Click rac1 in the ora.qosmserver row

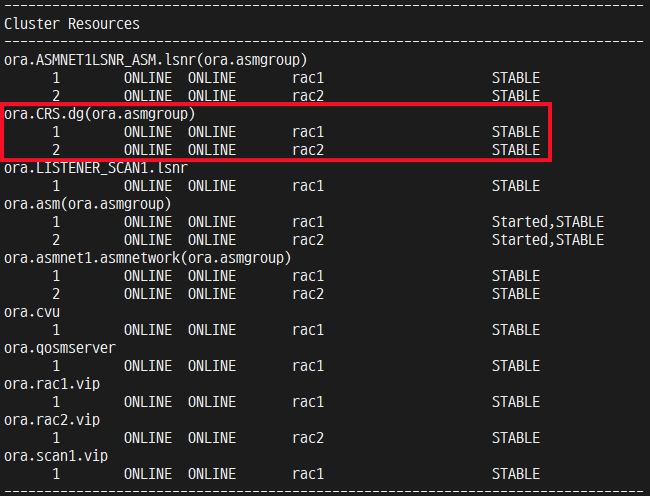[308, 366]
